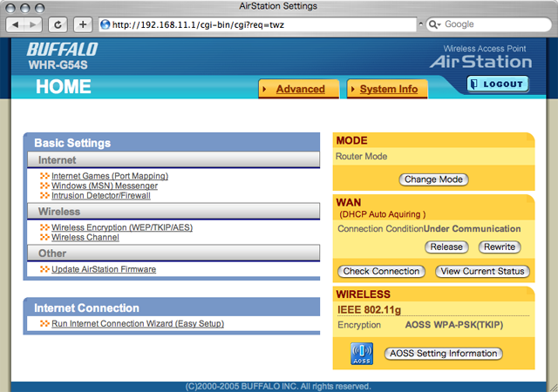Click the WAN Rewrite button
The image size is (558, 392).
[500, 247]
